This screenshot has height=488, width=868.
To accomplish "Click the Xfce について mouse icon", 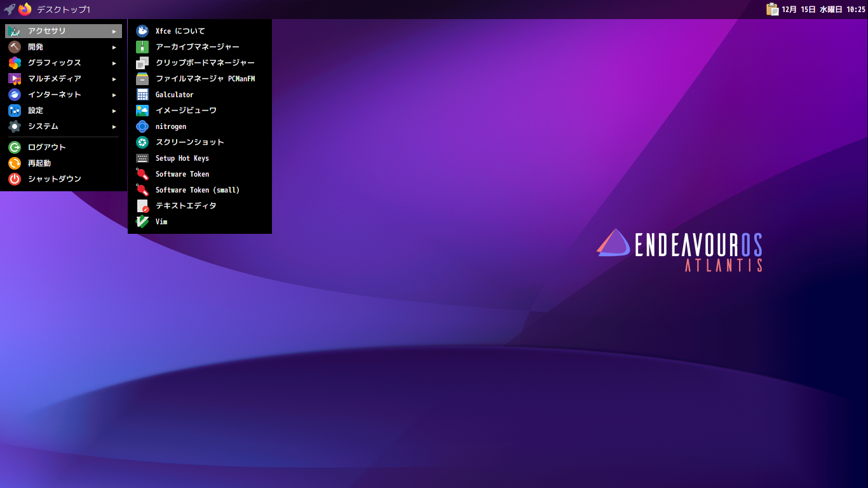I will [x=142, y=30].
